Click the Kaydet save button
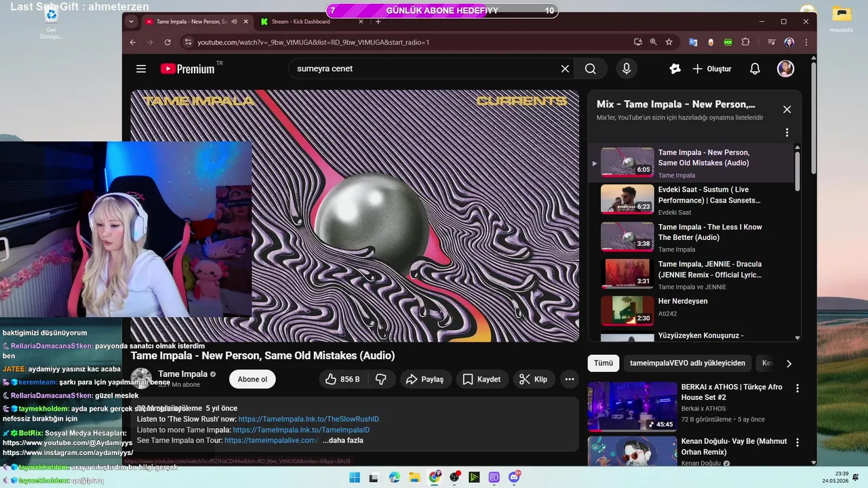This screenshot has height=488, width=868. (x=481, y=380)
